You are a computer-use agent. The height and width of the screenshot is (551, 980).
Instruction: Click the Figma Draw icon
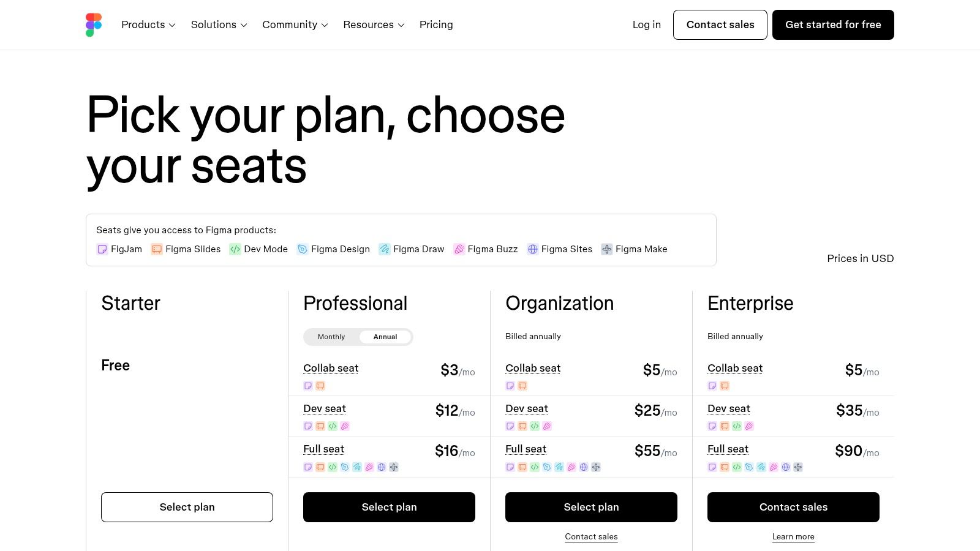(384, 249)
